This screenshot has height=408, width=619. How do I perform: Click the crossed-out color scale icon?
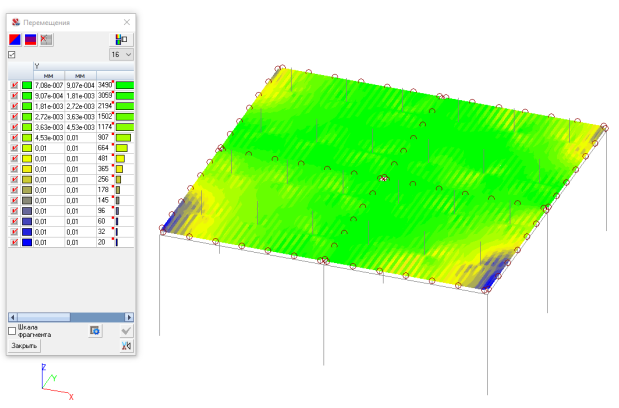[46, 39]
